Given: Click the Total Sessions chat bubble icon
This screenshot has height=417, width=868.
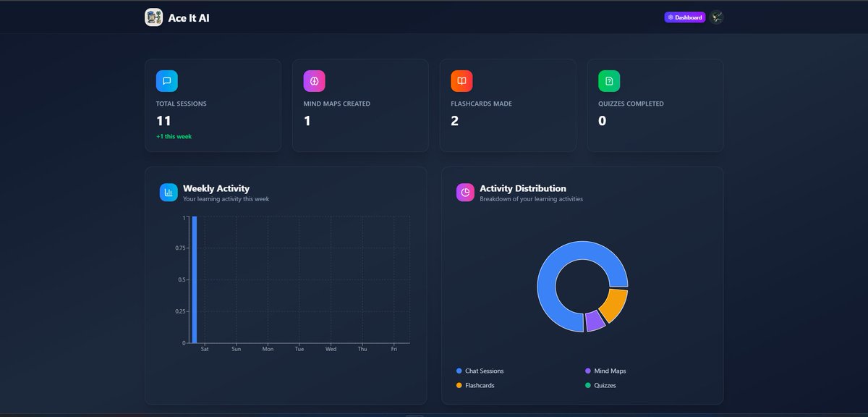Looking at the screenshot, I should 167,81.
